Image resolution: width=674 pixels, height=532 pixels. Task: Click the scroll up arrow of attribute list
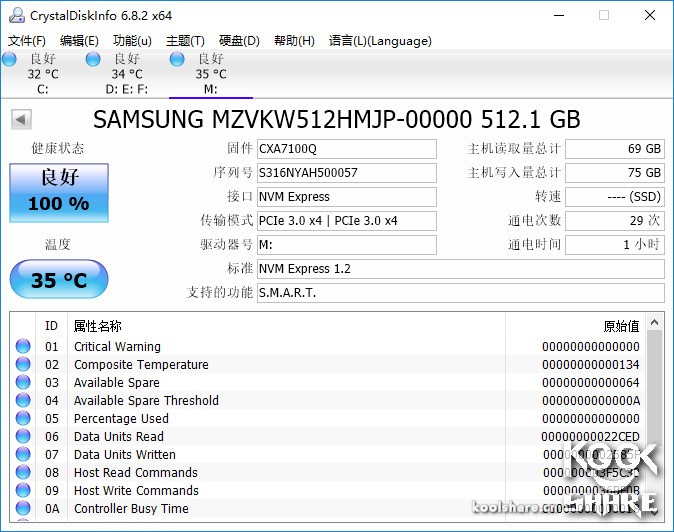tap(655, 322)
